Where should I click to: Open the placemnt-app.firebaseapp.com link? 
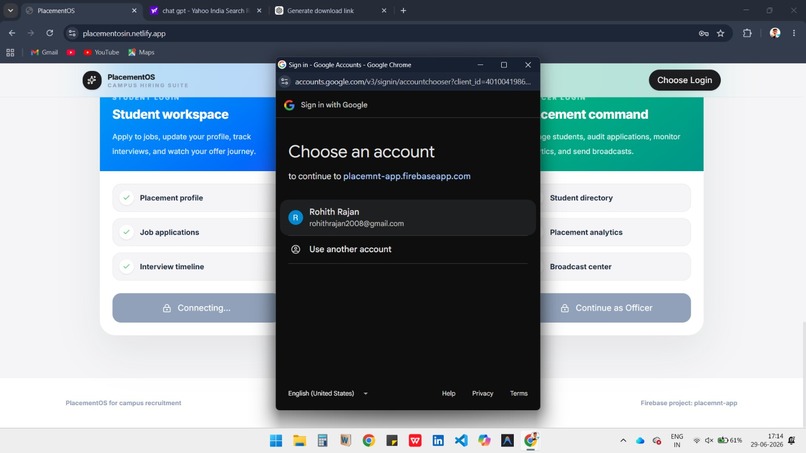(x=407, y=176)
